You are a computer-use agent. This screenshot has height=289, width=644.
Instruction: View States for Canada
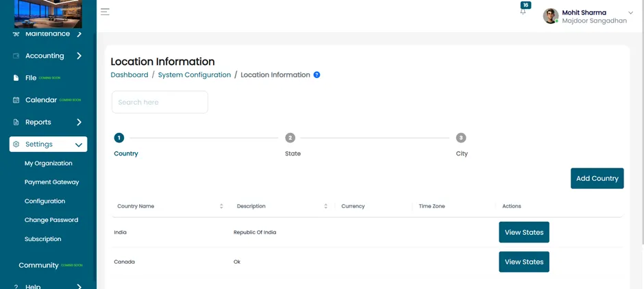[524, 262]
